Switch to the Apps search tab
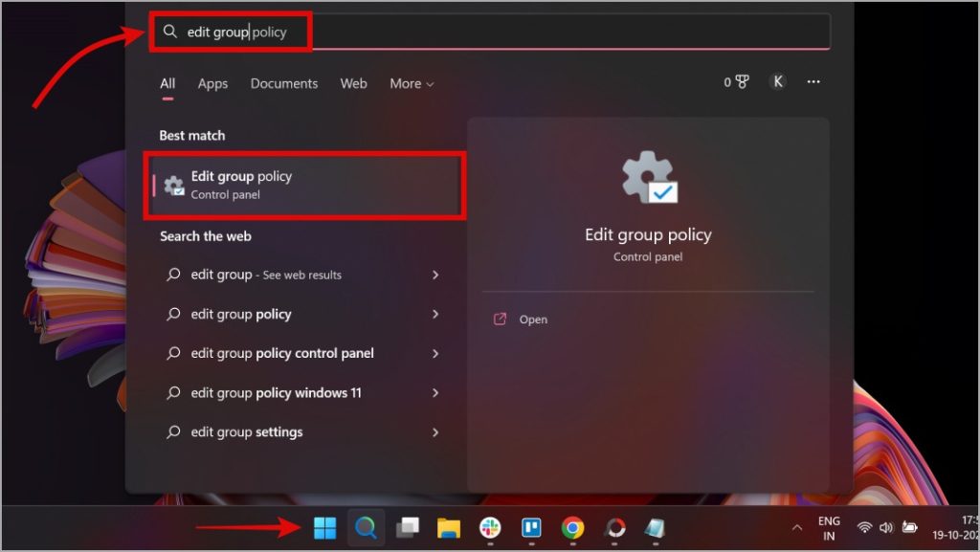The image size is (980, 552). click(x=212, y=84)
